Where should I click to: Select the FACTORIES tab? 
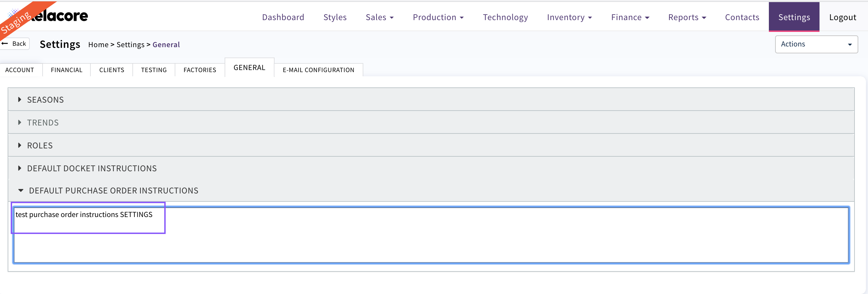(200, 70)
